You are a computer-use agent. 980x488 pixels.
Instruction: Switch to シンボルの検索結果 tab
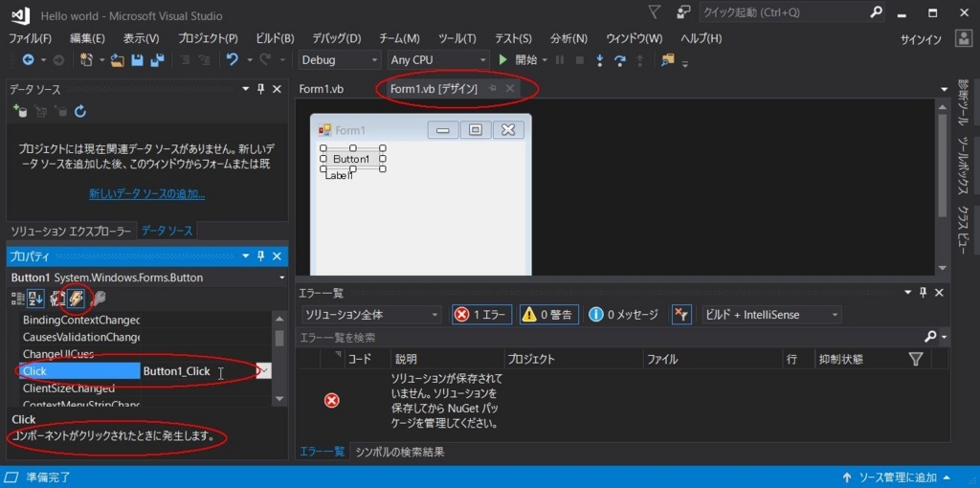[x=400, y=452]
